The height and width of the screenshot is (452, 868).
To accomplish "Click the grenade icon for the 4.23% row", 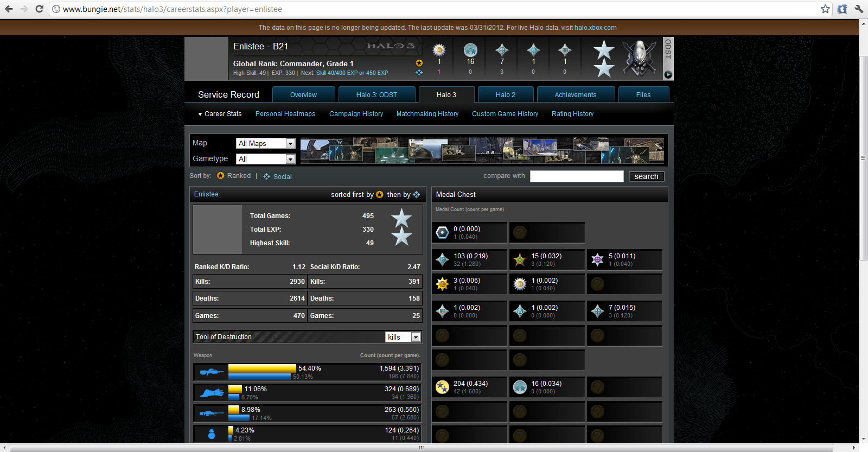I will click(x=212, y=434).
